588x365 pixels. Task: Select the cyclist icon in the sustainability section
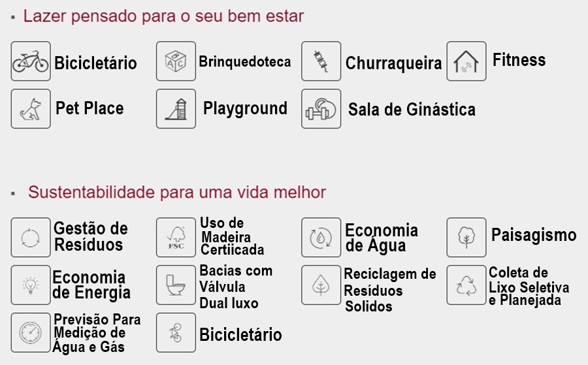point(176,332)
